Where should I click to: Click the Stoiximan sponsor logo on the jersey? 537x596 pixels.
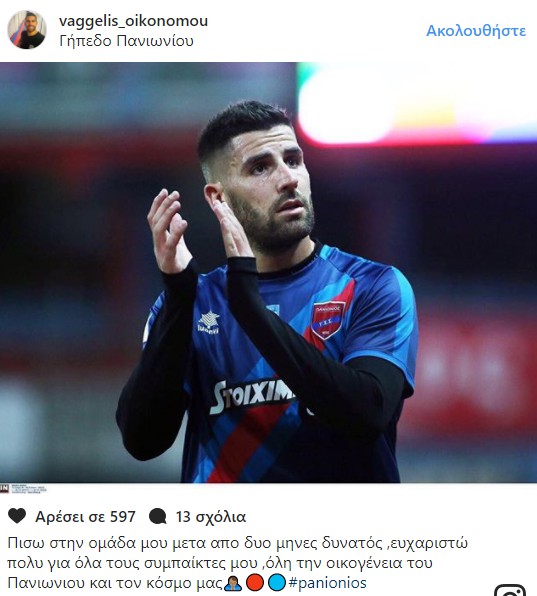point(253,395)
